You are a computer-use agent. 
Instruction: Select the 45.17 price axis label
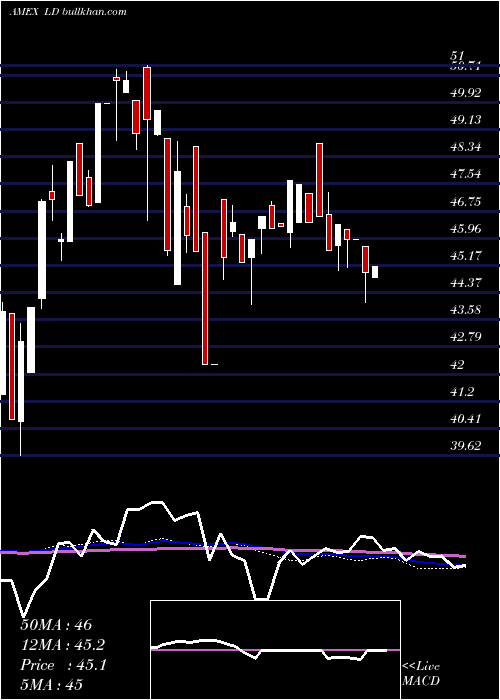(x=466, y=255)
